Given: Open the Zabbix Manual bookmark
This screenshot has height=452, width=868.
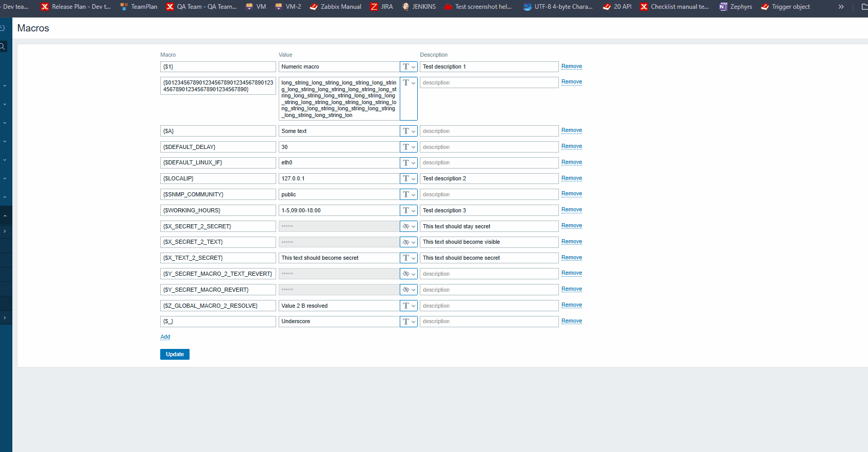Looking at the screenshot, I should coord(335,7).
